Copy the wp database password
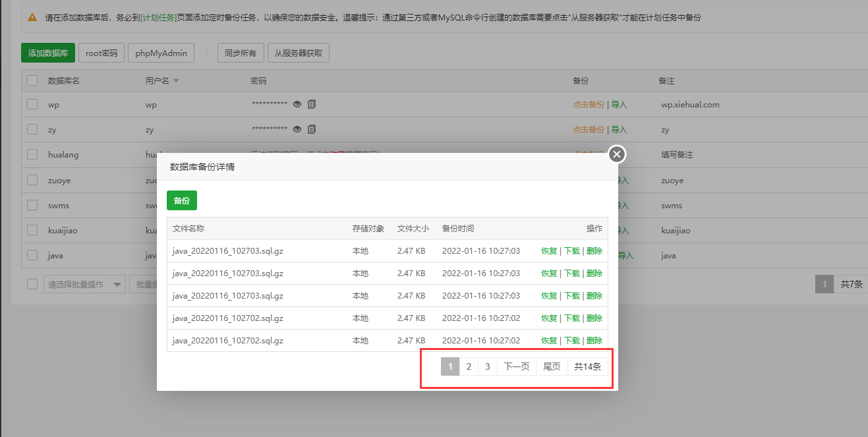 coord(312,104)
